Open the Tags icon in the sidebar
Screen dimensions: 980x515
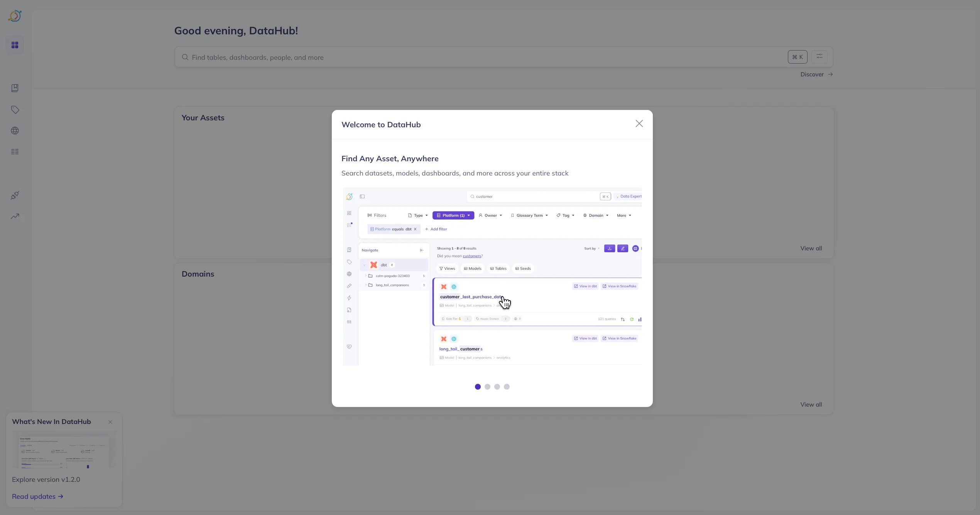[15, 110]
